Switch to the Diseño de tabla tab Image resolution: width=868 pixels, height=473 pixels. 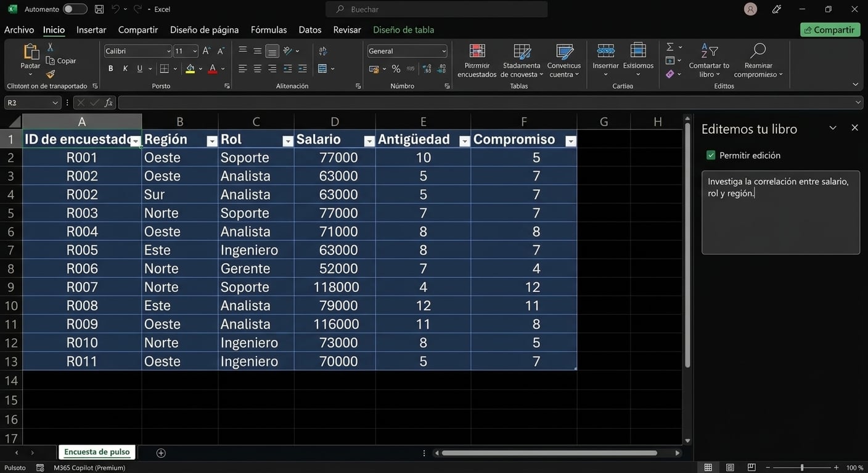click(x=404, y=30)
